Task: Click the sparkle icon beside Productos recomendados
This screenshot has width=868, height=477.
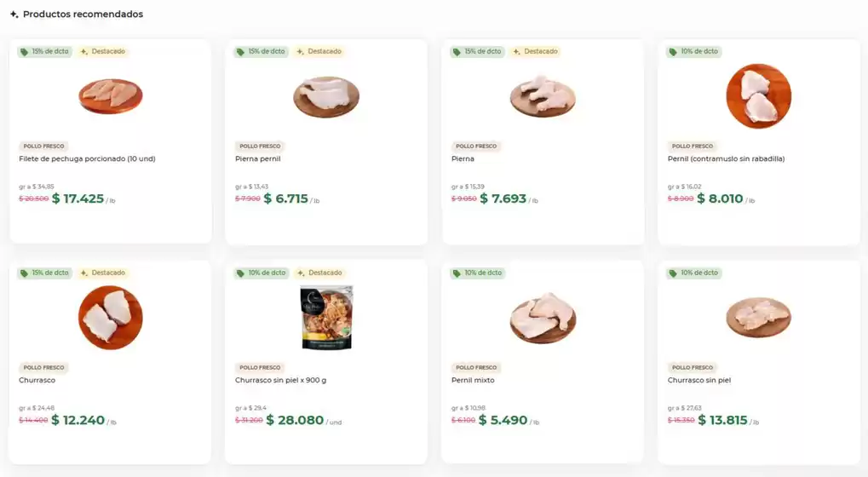Action: click(14, 14)
